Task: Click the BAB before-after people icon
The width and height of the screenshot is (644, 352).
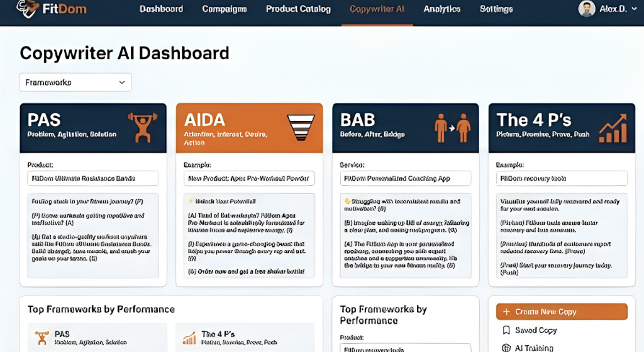Action: [453, 128]
